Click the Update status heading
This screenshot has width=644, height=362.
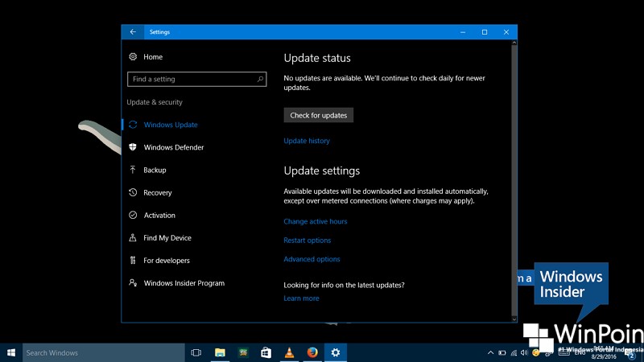317,58
